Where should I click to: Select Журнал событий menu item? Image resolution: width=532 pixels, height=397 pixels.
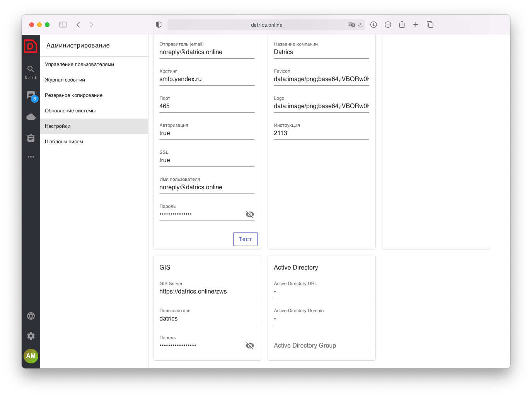(65, 80)
